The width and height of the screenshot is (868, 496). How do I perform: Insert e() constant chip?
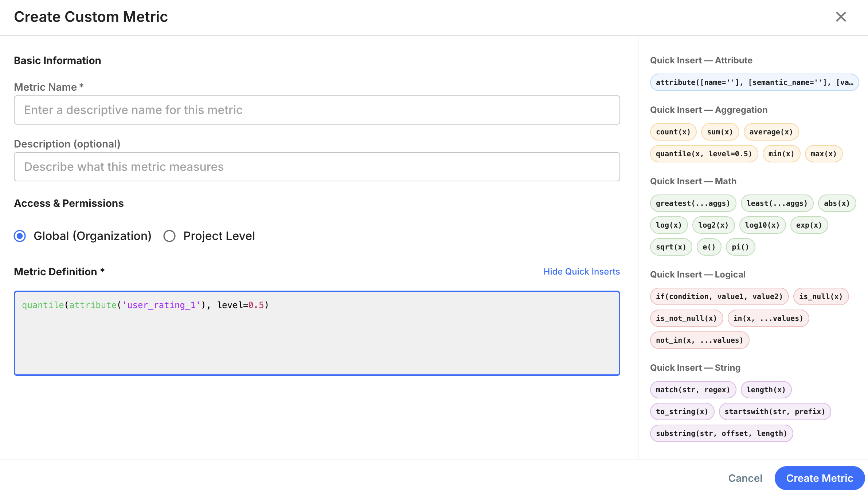point(709,247)
